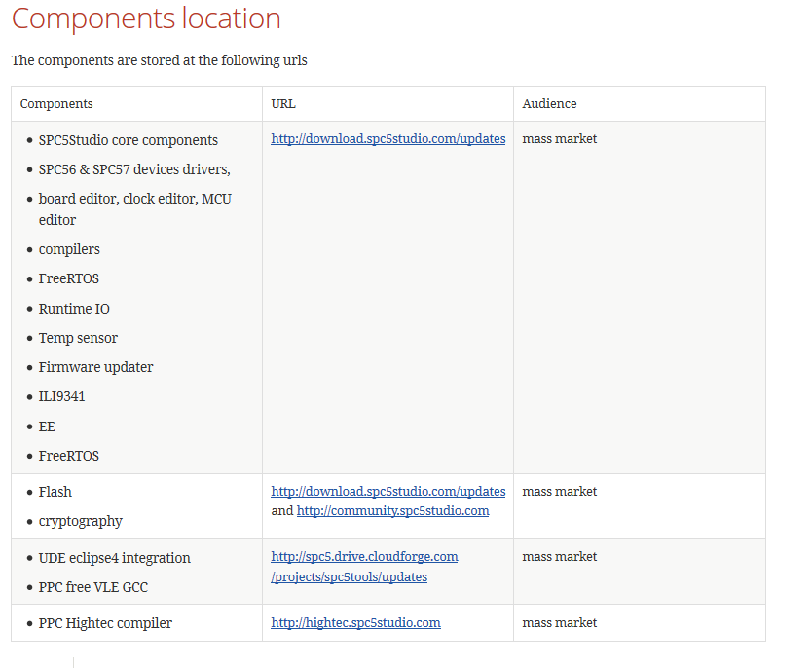Click 'mass market' in the Flash row
The width and height of the screenshot is (812, 668).
[x=559, y=491]
